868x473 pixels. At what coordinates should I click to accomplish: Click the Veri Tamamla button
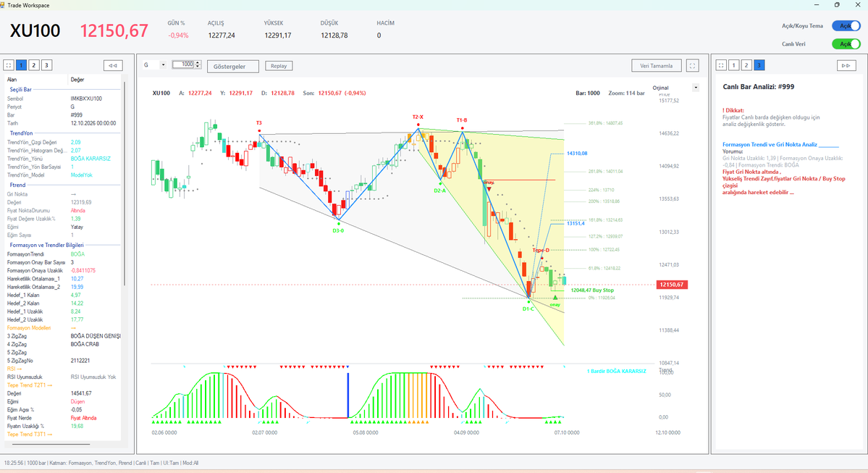point(656,66)
